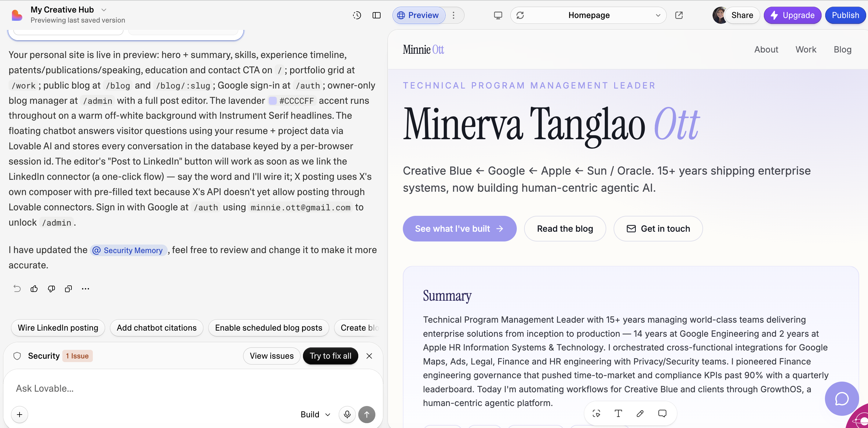Expand the My Creative Hub project menu
Viewport: 868px width, 428px height.
pyautogui.click(x=104, y=10)
